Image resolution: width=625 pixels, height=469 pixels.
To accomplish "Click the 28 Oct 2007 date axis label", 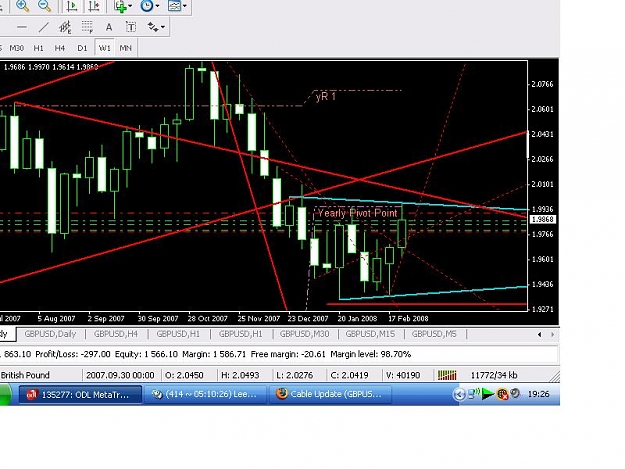I will tap(207, 318).
